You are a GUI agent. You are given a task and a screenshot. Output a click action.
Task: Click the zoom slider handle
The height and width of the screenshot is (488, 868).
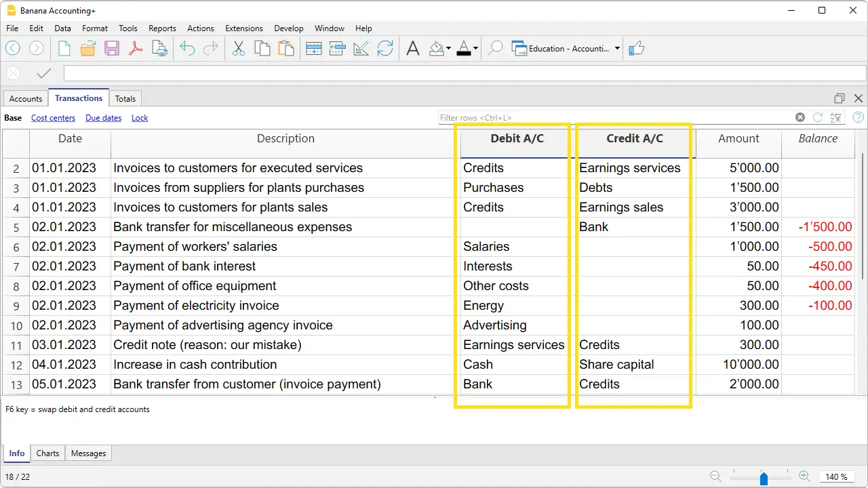[x=764, y=479]
